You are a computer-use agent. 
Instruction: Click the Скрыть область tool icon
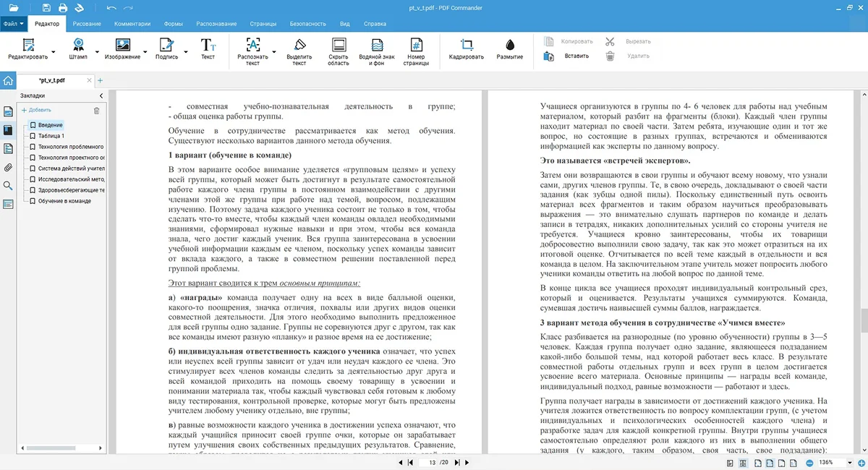tap(338, 46)
